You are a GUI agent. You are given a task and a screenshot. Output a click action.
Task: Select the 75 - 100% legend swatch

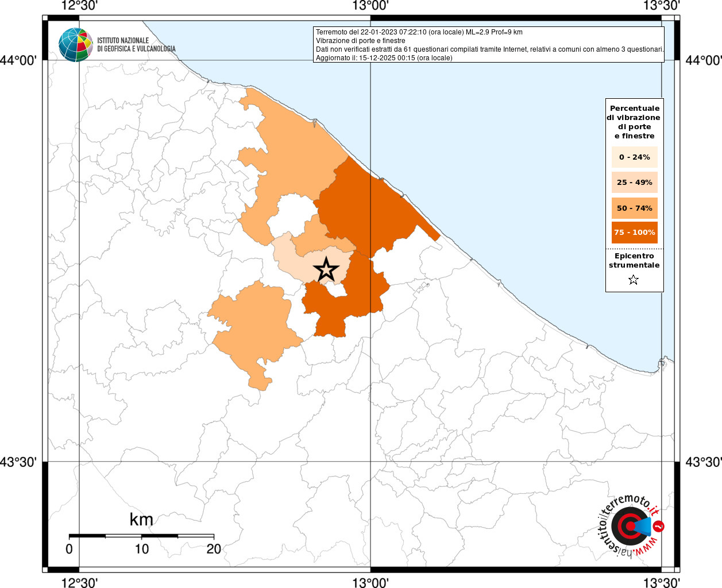click(634, 233)
